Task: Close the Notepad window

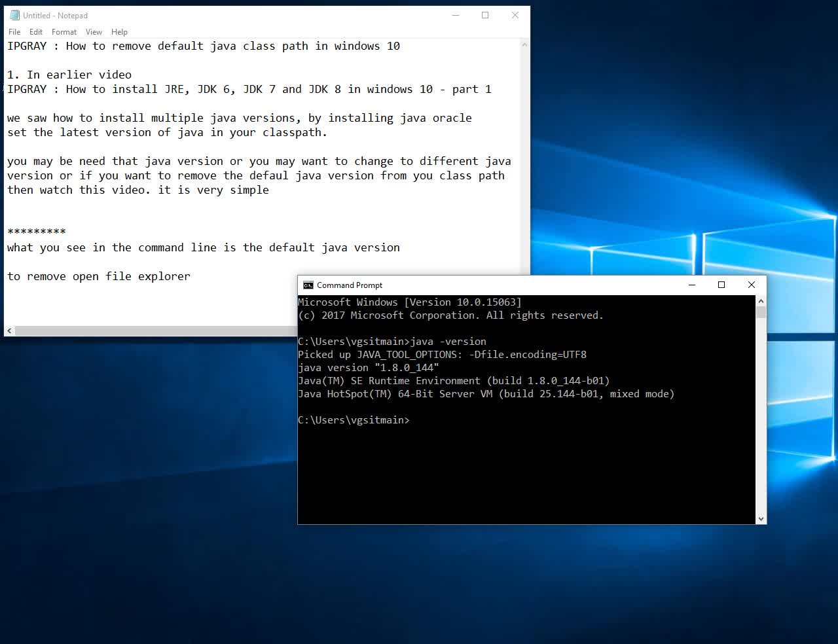Action: 515,15
